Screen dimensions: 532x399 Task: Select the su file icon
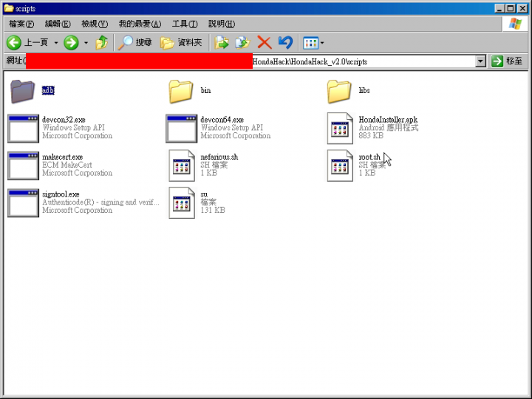click(x=182, y=203)
